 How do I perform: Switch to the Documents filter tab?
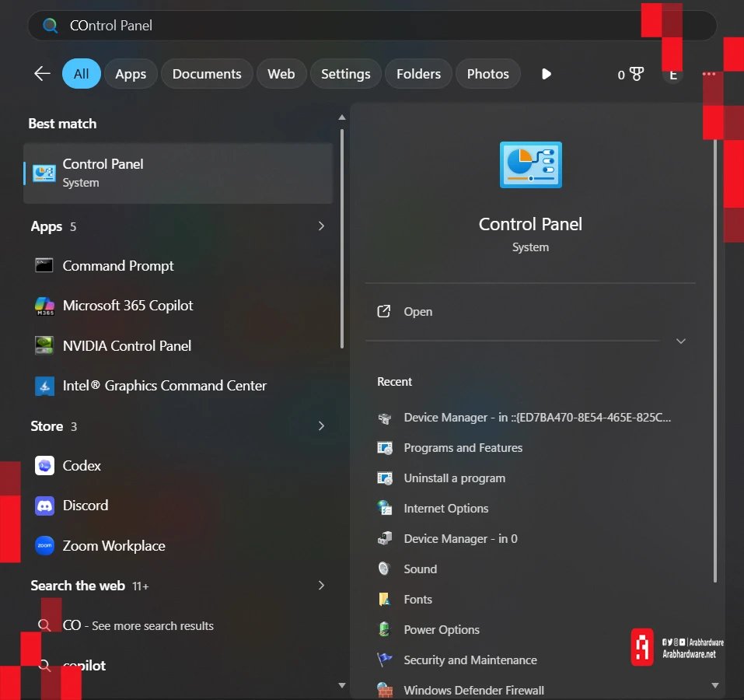point(206,74)
